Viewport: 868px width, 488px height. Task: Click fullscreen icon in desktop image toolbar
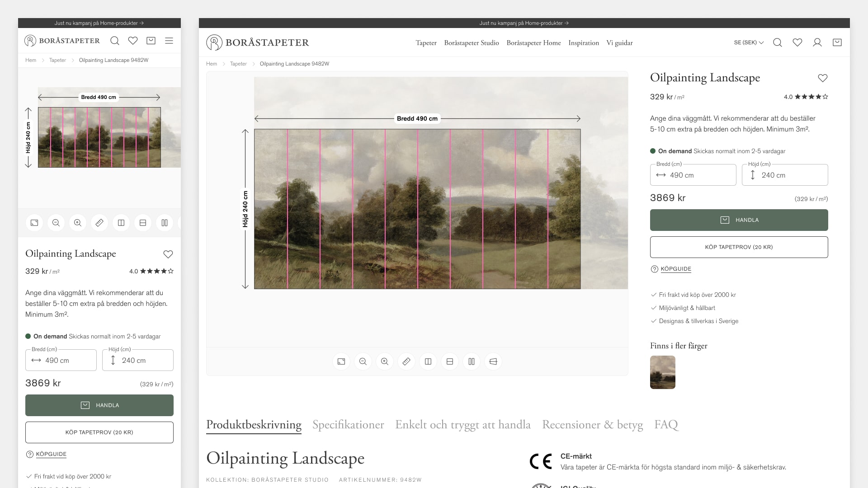341,361
